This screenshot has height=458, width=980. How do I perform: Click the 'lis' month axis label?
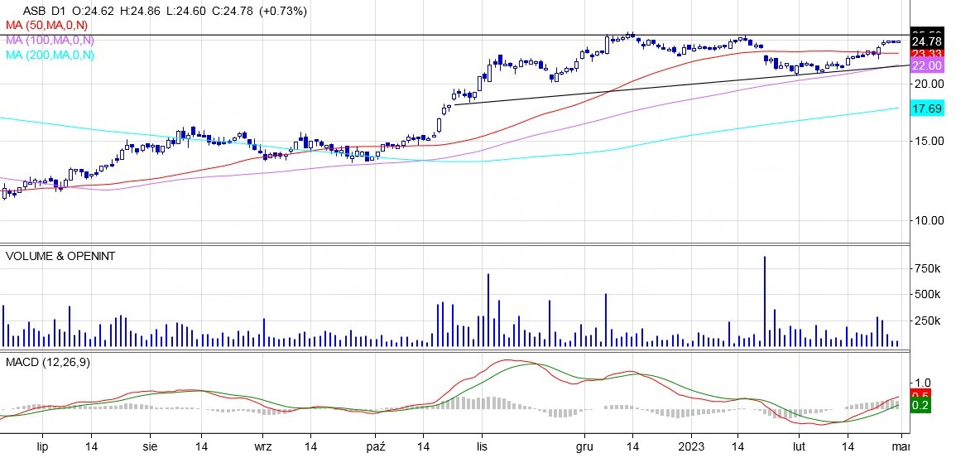point(481,446)
